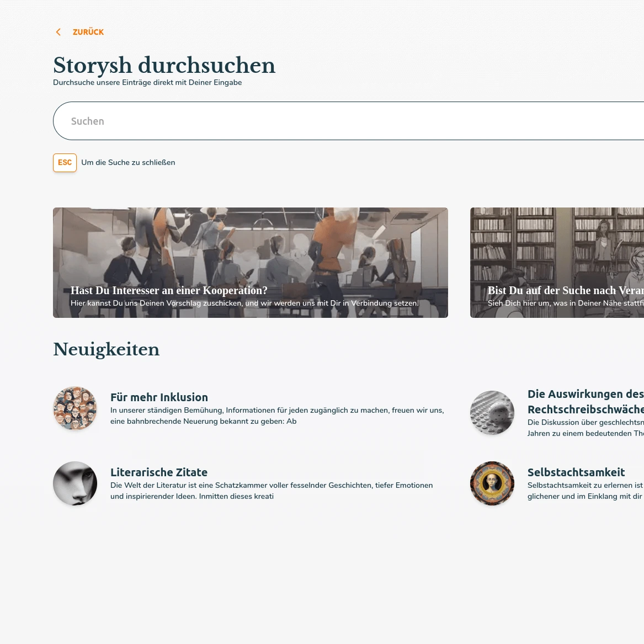
Task: Click the Storysh durchsuchen page heading
Action: [164, 65]
